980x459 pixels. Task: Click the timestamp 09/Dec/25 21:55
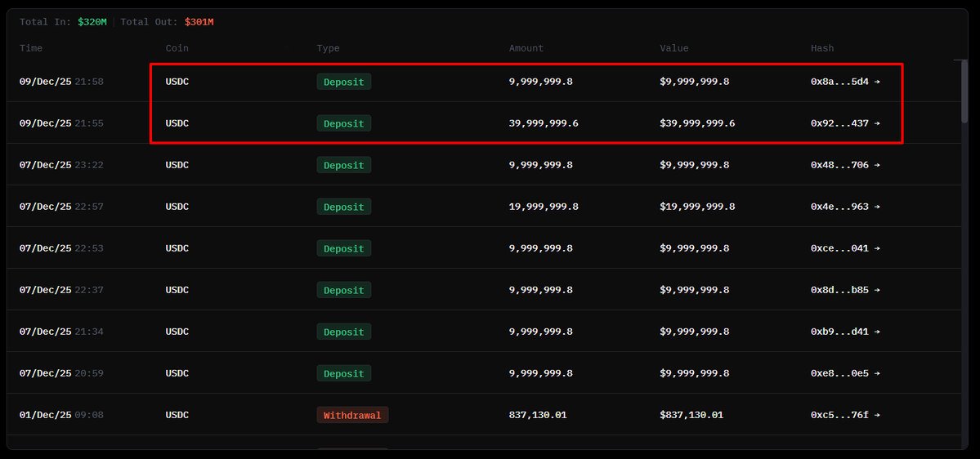[61, 123]
